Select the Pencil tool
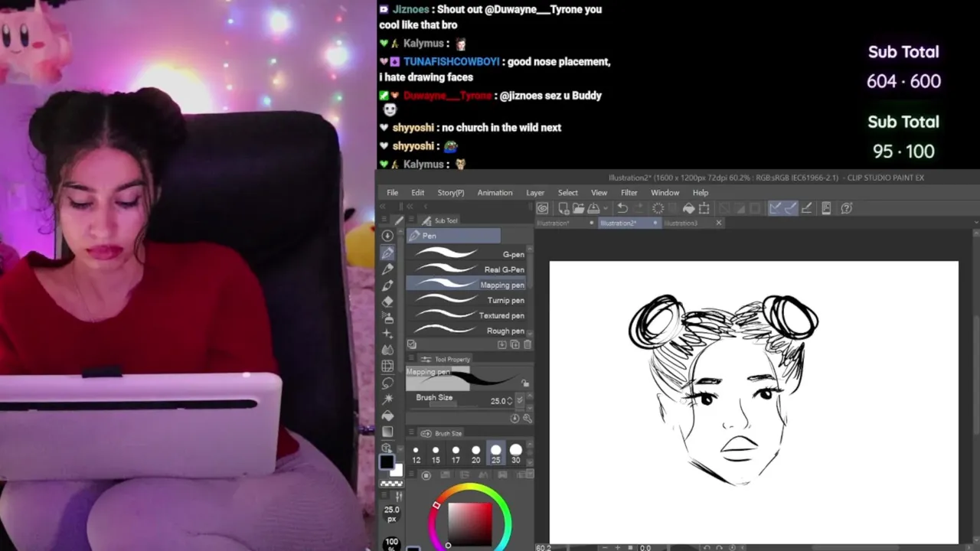Screen dimensions: 980x551 [x=387, y=269]
